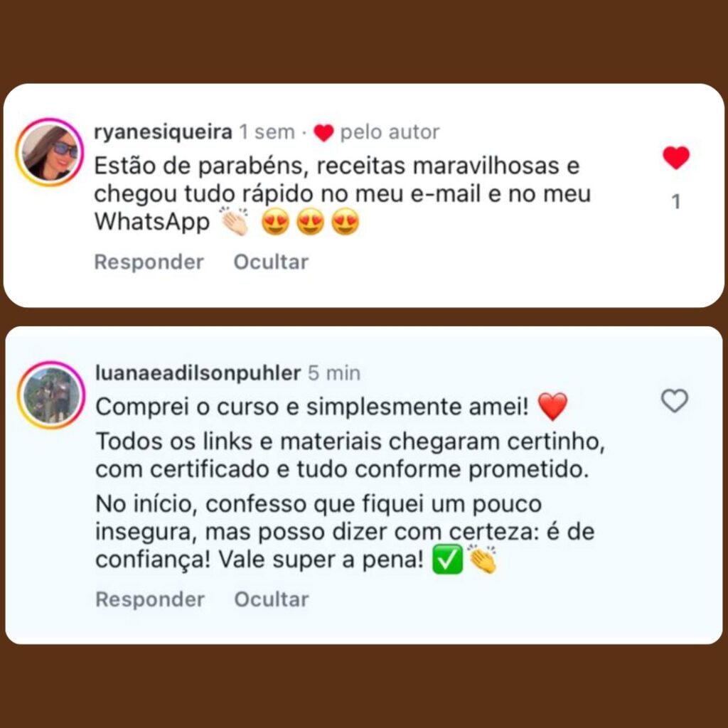The image size is (728, 728).
Task: Click the first heart-eyes emoji
Action: [x=275, y=222]
